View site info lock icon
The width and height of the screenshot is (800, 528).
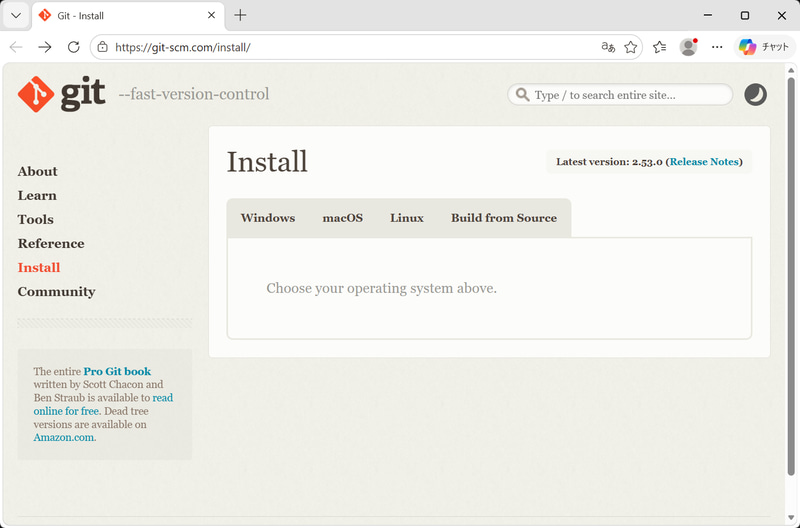(x=103, y=47)
